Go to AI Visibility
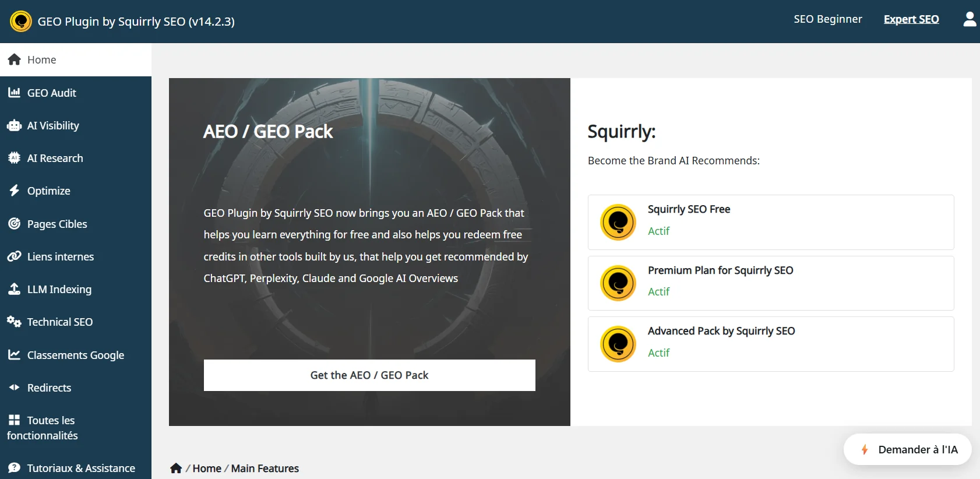 76,125
